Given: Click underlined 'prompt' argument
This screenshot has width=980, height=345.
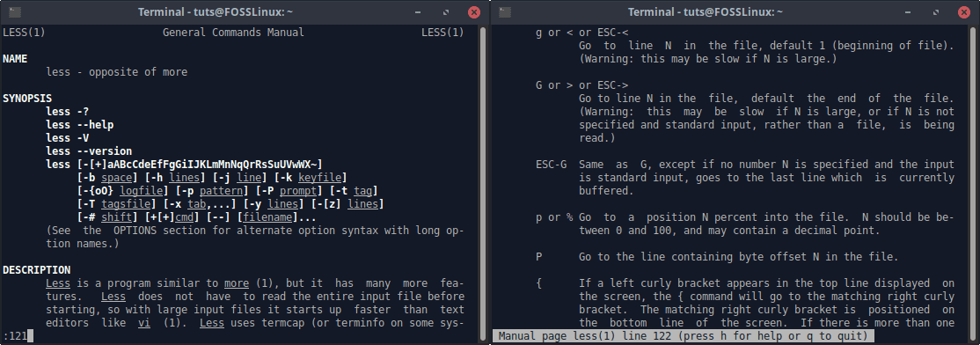Looking at the screenshot, I should click(298, 191).
